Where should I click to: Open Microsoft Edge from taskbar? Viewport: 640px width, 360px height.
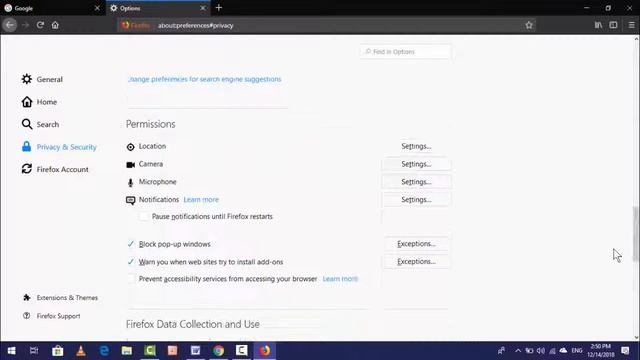104,351
